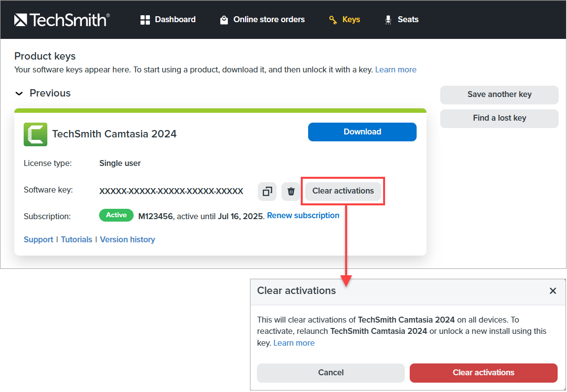Click Save another key

coord(499,95)
